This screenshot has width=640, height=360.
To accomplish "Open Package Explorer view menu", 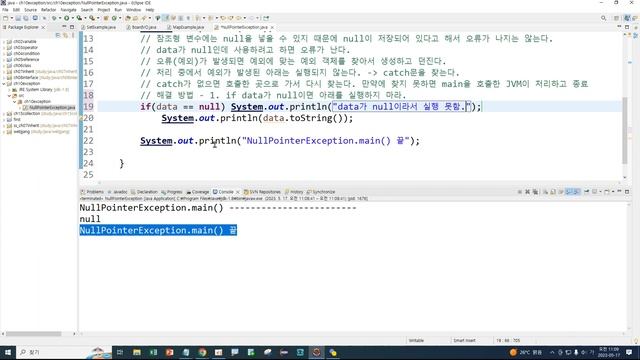I will [73, 35].
